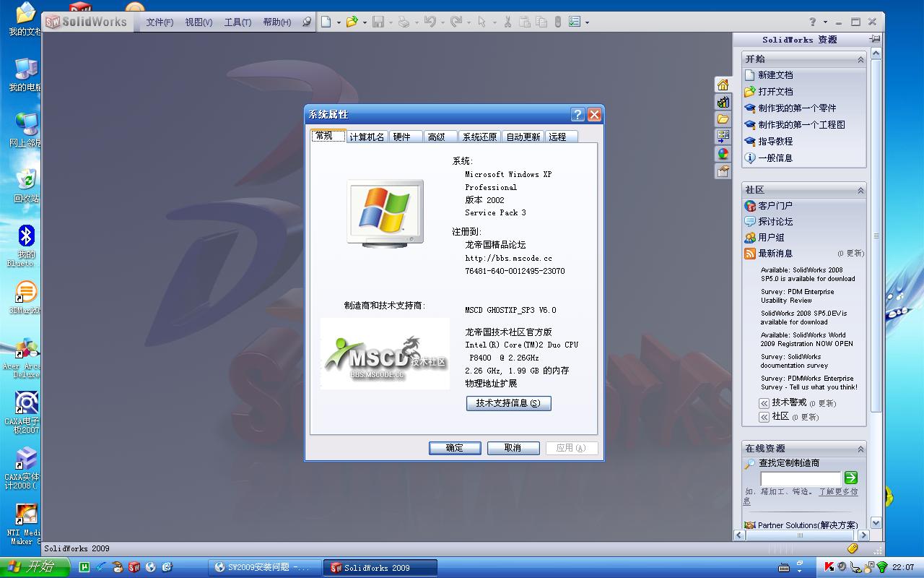Switch to the 系统还原 tab
The image size is (924, 578).
[x=479, y=137]
